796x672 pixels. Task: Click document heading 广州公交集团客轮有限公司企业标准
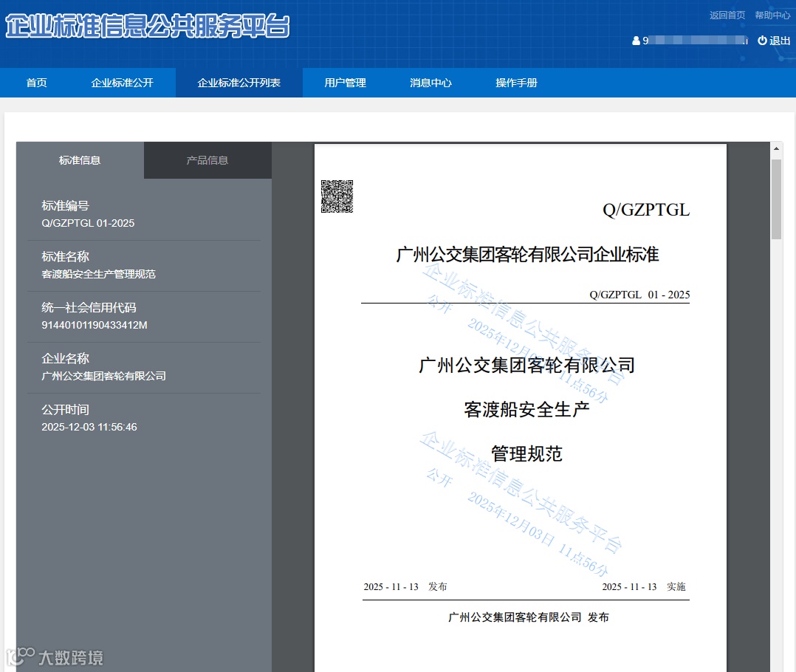click(x=527, y=254)
